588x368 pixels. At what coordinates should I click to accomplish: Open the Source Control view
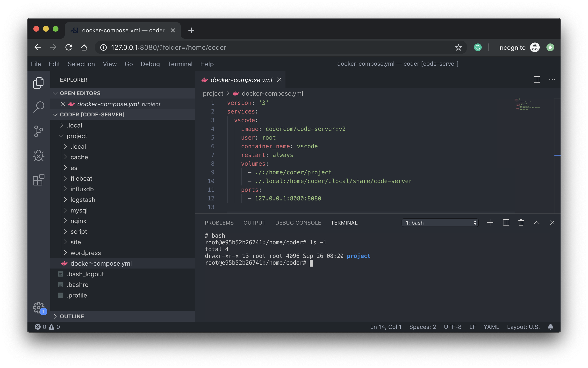click(38, 131)
